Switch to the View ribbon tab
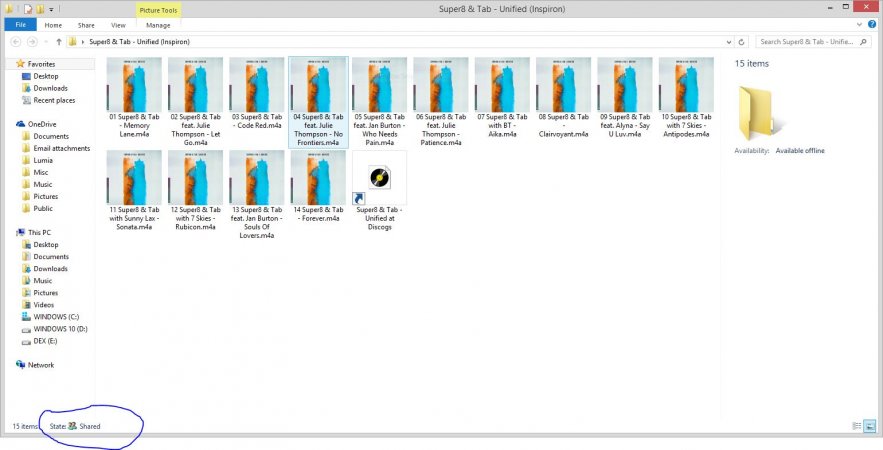The image size is (883, 450). point(118,25)
